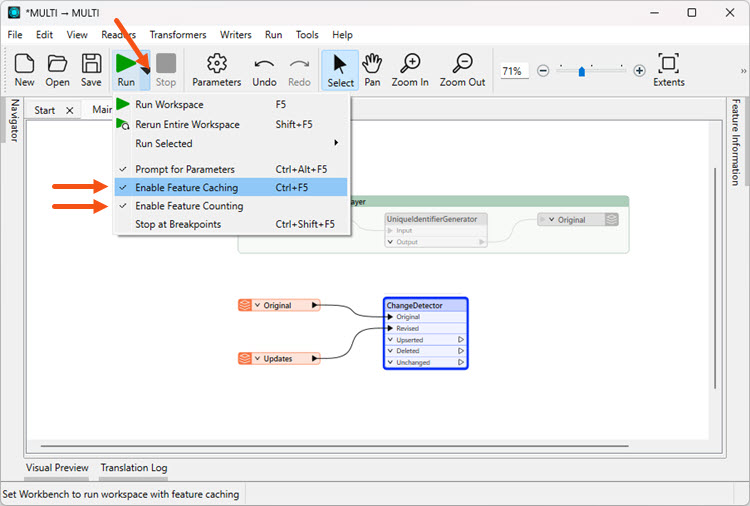Click the Save disk icon
This screenshot has width=750, height=506.
click(91, 63)
